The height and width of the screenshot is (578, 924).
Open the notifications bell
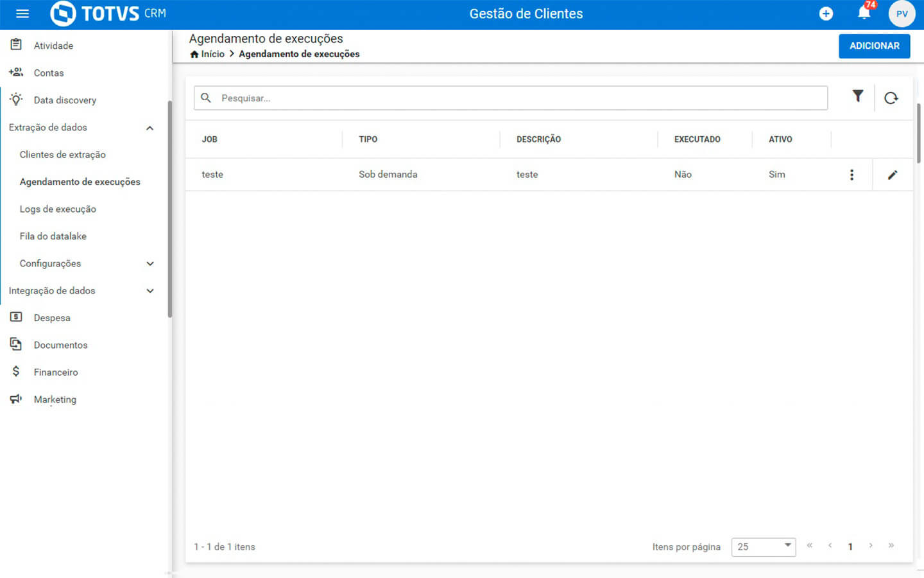click(x=864, y=13)
